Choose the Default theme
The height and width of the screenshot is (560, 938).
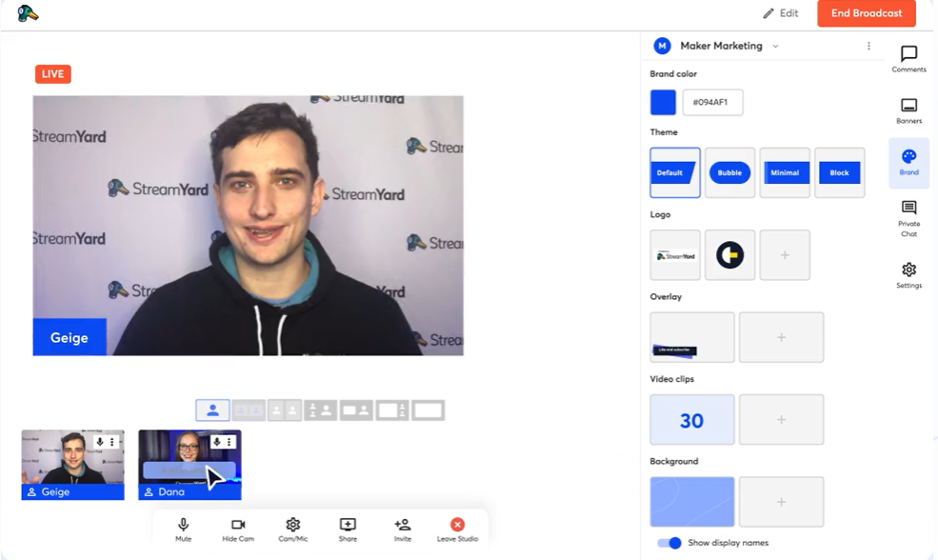675,172
